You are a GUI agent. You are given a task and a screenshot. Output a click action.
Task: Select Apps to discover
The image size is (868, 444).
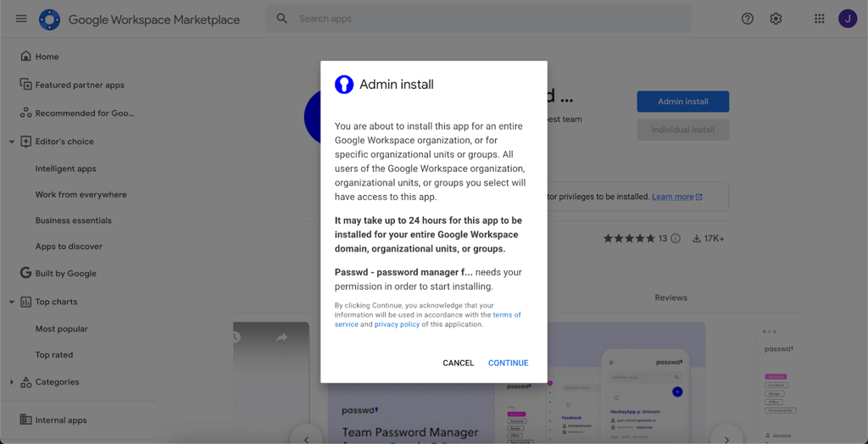[69, 247]
